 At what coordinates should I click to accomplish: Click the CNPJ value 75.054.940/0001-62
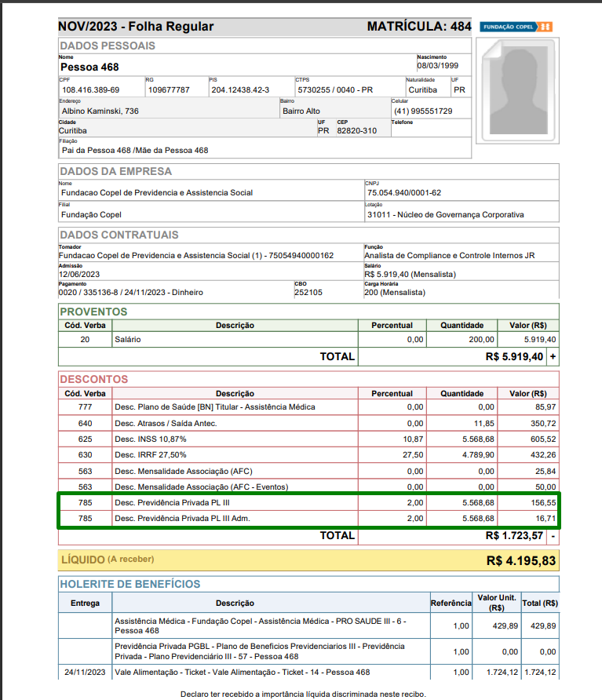tap(404, 193)
